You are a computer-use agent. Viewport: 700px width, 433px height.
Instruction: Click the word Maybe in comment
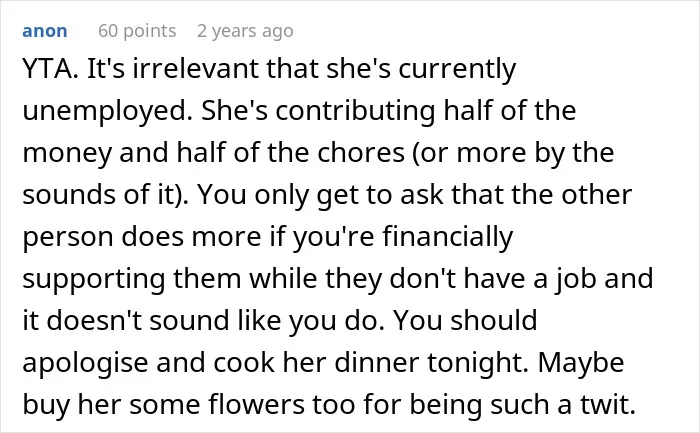(x=581, y=364)
